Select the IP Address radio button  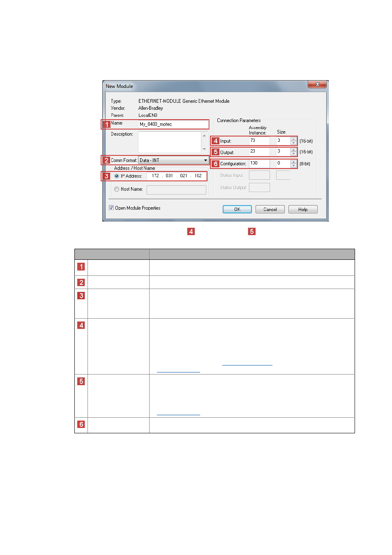pyautogui.click(x=117, y=176)
